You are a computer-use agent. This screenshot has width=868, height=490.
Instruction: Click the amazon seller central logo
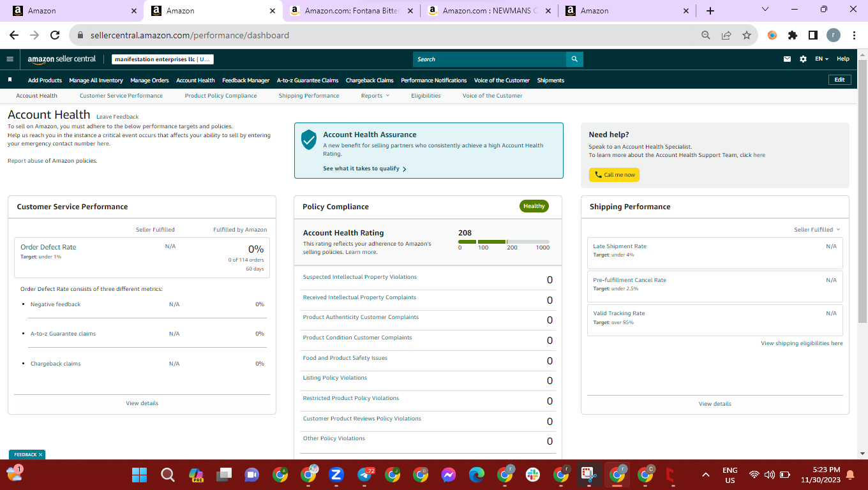pos(62,59)
